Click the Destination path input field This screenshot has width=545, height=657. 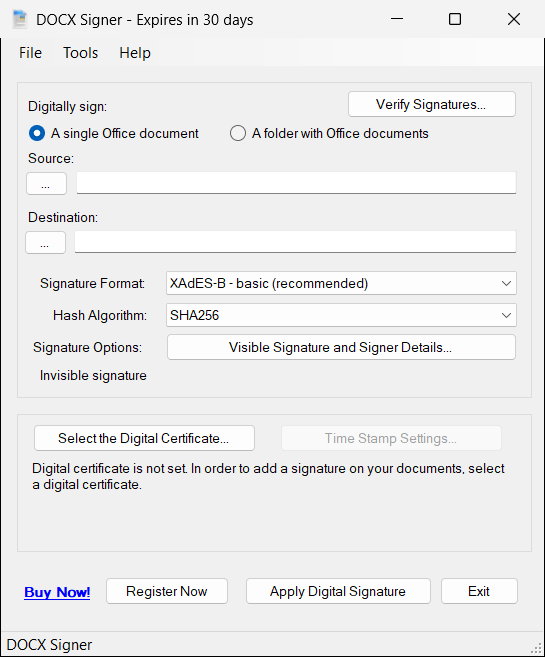point(295,242)
